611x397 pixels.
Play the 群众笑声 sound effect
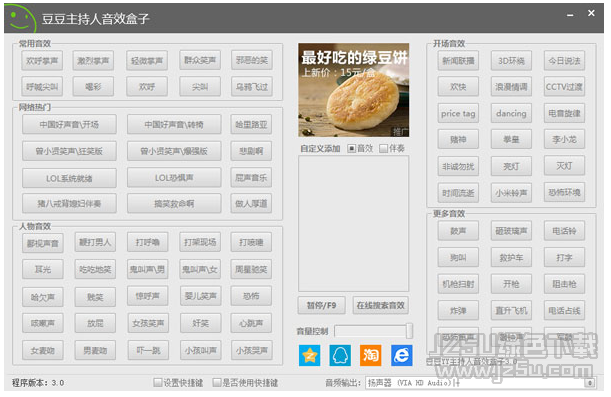pos(200,60)
